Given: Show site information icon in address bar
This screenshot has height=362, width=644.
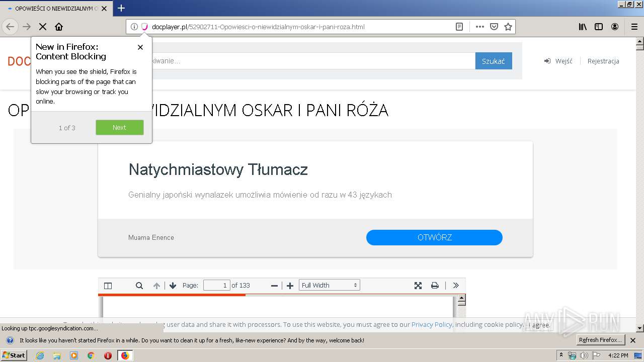Looking at the screenshot, I should click(x=134, y=27).
